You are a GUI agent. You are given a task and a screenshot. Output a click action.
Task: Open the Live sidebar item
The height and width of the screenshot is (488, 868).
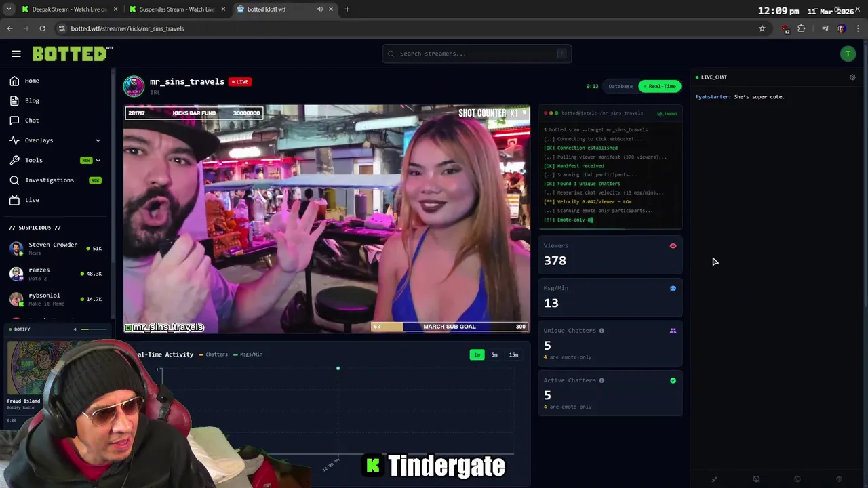(54, 200)
